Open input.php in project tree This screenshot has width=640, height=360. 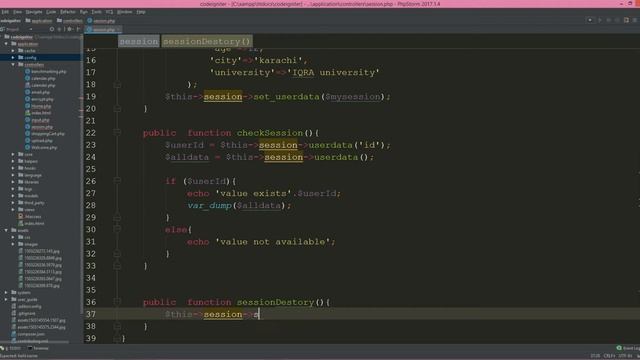pos(37,120)
